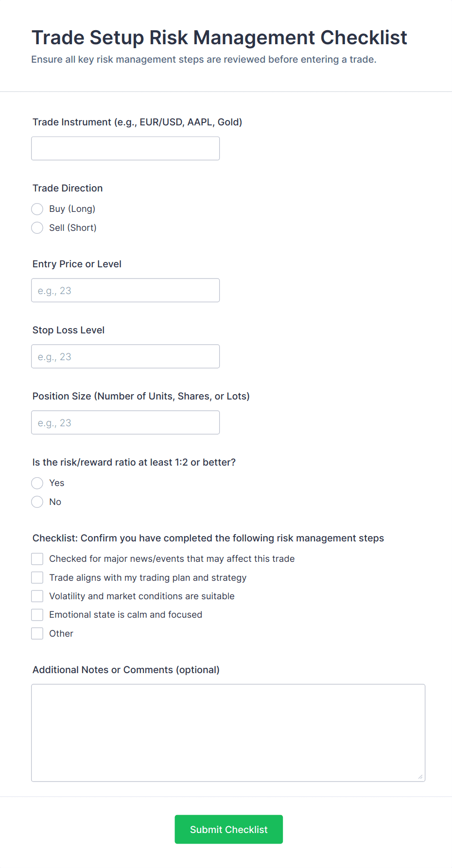Check the volatility and market conditions checkbox
Image resolution: width=452 pixels, height=868 pixels.
(37, 596)
